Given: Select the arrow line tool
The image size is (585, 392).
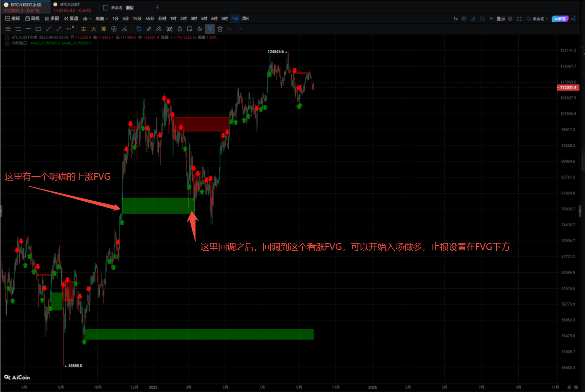Looking at the screenshot, I should (59, 29).
